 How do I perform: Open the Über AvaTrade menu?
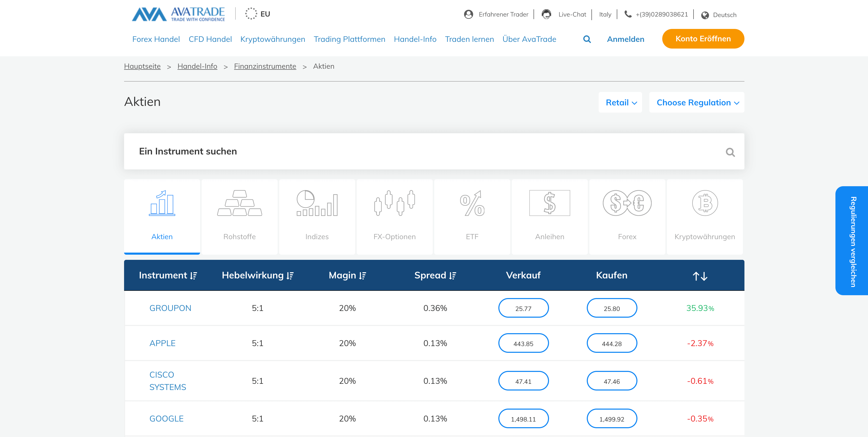[x=529, y=39]
